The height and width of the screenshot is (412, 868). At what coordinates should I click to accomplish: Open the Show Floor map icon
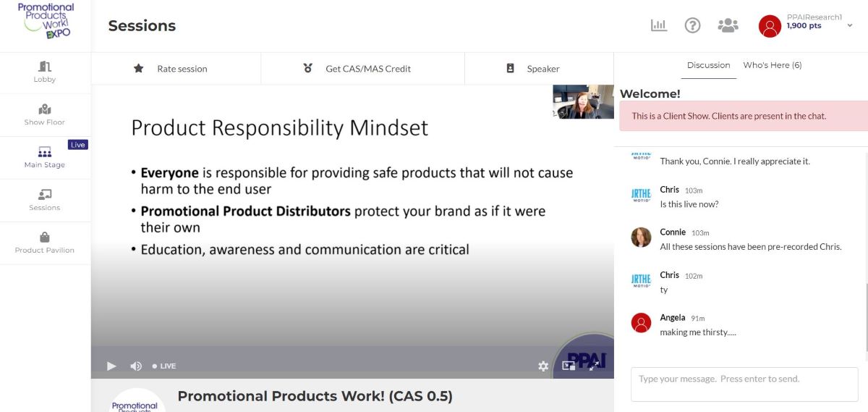point(45,114)
